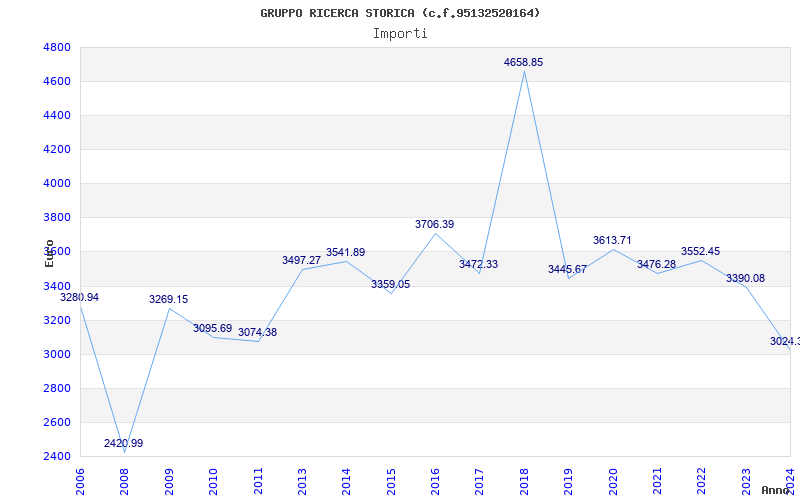
Task: Click the y-axis value 2600
Action: (x=55, y=422)
